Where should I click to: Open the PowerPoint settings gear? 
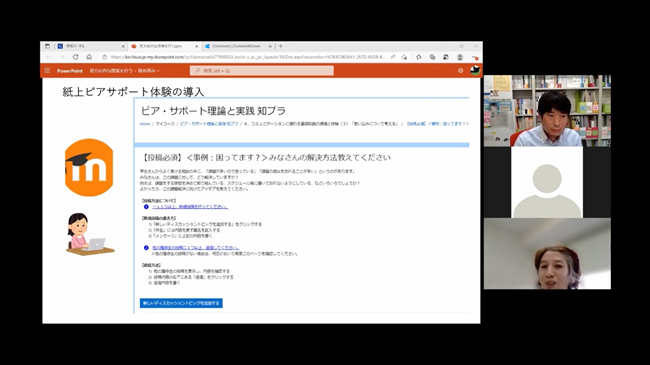pos(461,71)
